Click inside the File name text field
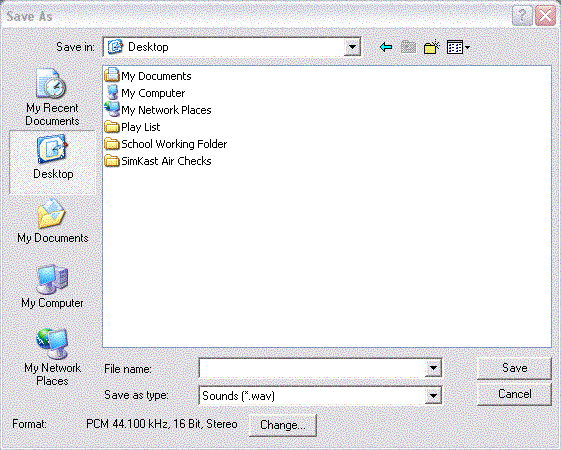The image size is (561, 450). click(312, 368)
